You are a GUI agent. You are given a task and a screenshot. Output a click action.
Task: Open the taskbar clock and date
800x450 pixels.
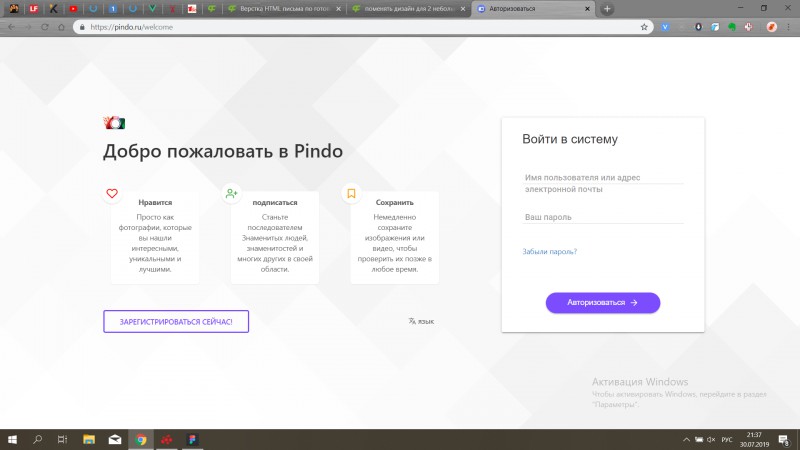pos(754,439)
